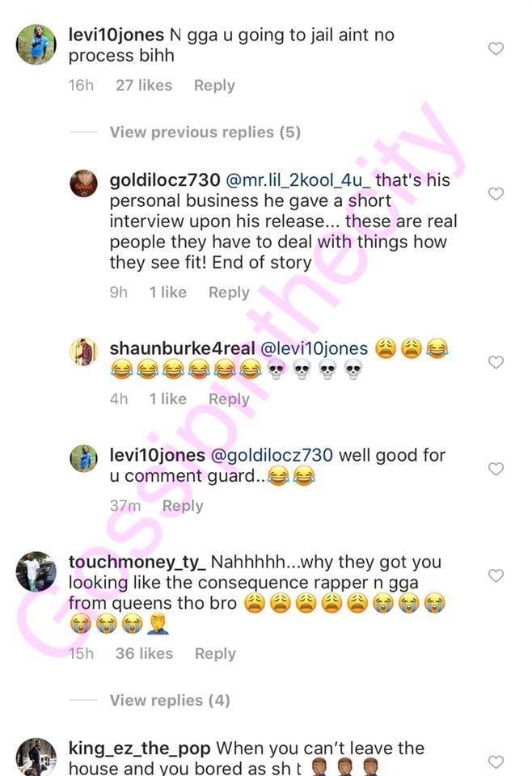Reply to touchmoney_ty_'s 15h comment
The height and width of the screenshot is (776, 532).
tap(215, 654)
